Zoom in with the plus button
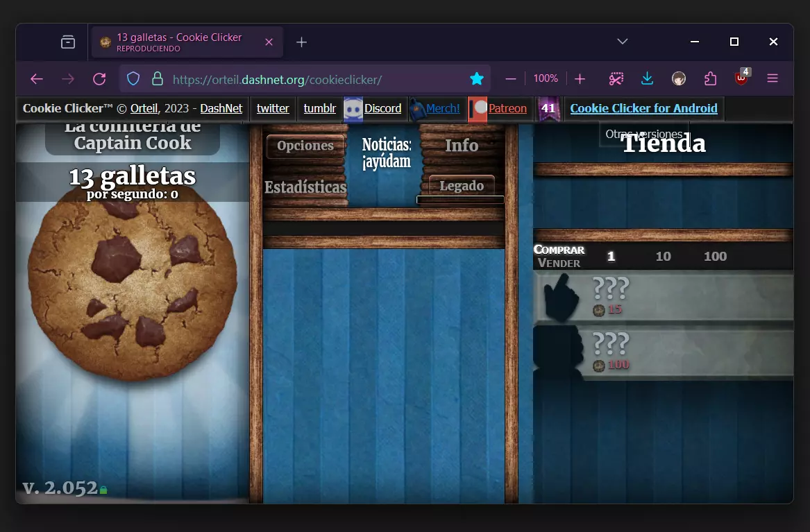Image resolution: width=810 pixels, height=532 pixels. click(x=580, y=79)
